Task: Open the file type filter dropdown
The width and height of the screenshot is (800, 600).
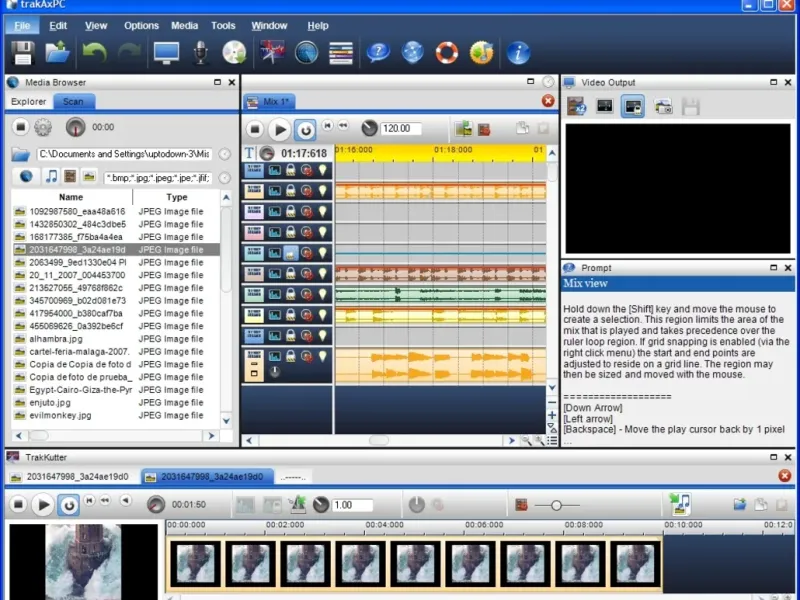Action: coord(224,176)
